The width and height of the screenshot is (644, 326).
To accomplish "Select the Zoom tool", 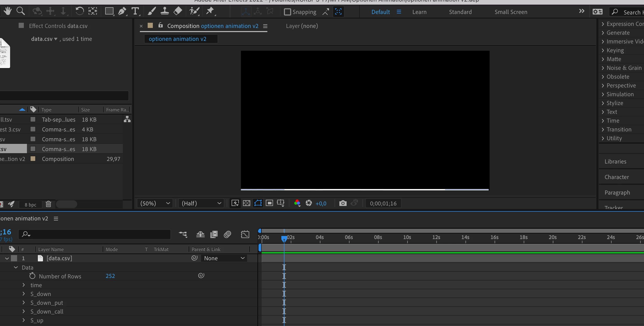I will click(x=20, y=11).
